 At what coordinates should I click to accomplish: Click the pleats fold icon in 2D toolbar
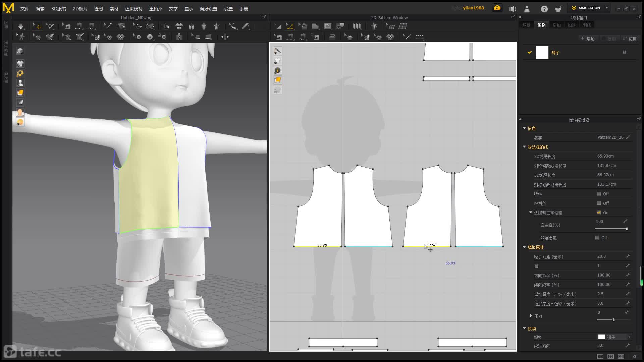click(357, 26)
